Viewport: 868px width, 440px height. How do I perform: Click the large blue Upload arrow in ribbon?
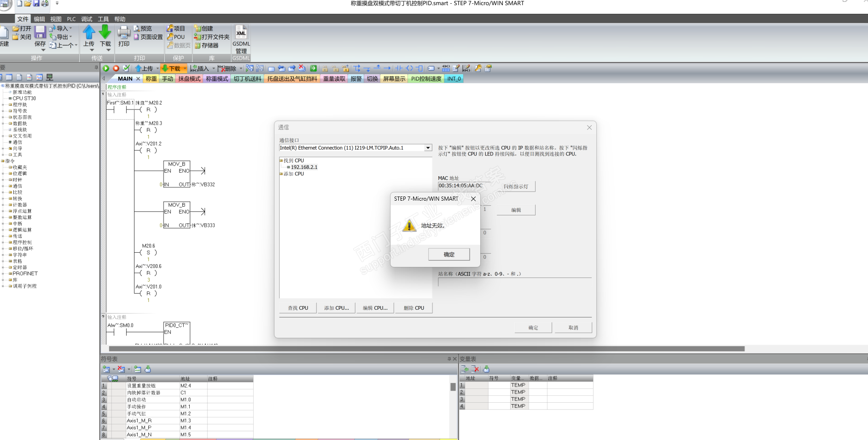click(x=89, y=32)
